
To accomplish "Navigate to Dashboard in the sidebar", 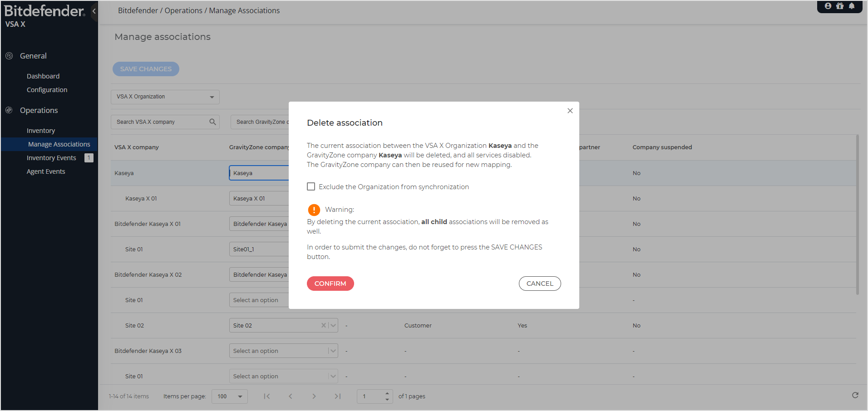I will pyautogui.click(x=43, y=76).
